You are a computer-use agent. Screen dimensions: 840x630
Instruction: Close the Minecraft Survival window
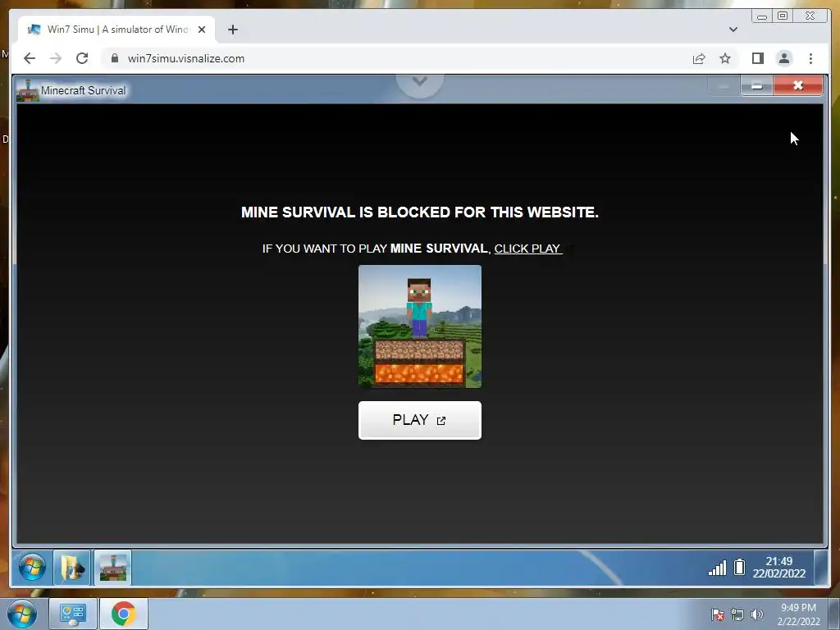797,85
